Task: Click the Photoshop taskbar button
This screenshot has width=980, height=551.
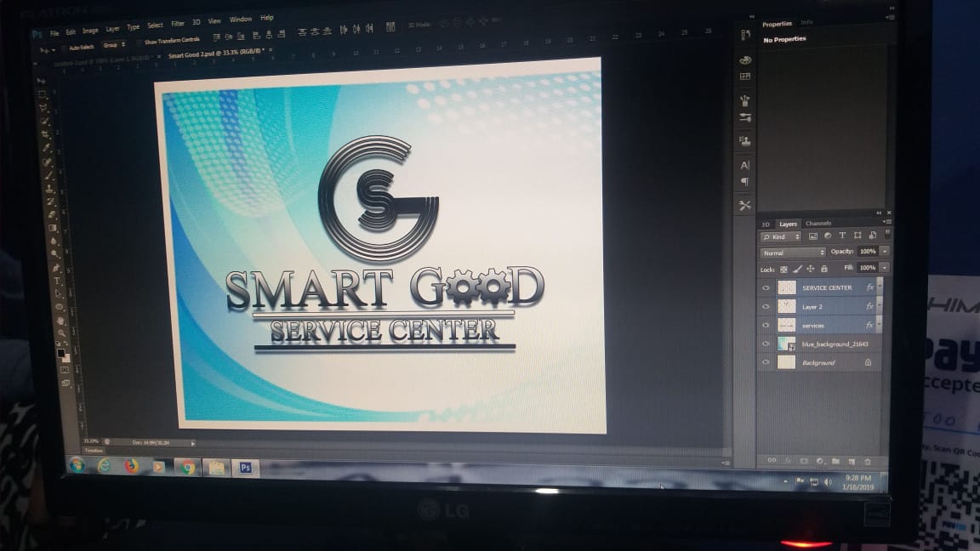Action: [246, 468]
